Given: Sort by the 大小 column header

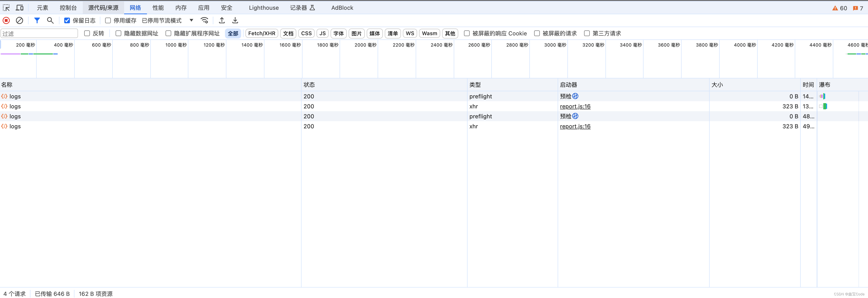Looking at the screenshot, I should pyautogui.click(x=755, y=85).
